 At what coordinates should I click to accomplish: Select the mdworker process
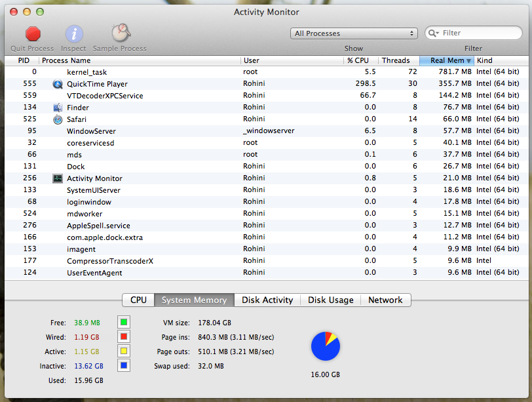[x=267, y=214]
